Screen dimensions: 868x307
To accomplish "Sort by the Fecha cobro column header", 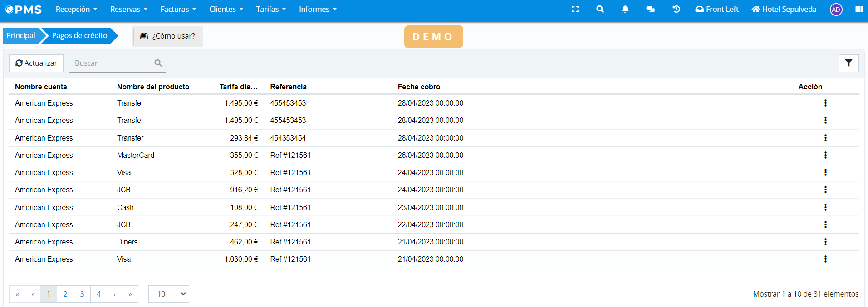I will point(419,87).
